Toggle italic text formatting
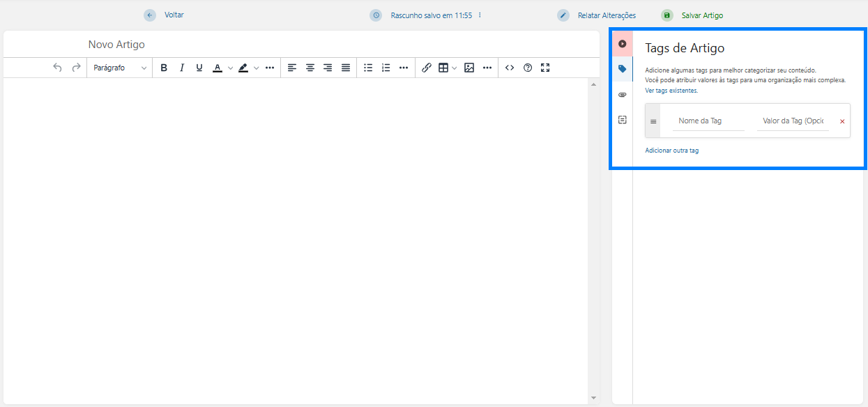868x407 pixels. click(x=182, y=68)
